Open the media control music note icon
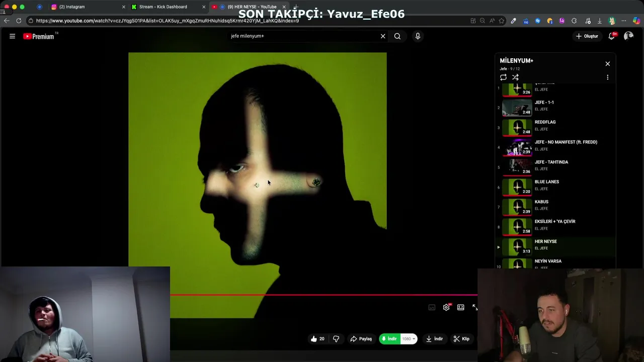This screenshot has width=644, height=362. click(588, 21)
